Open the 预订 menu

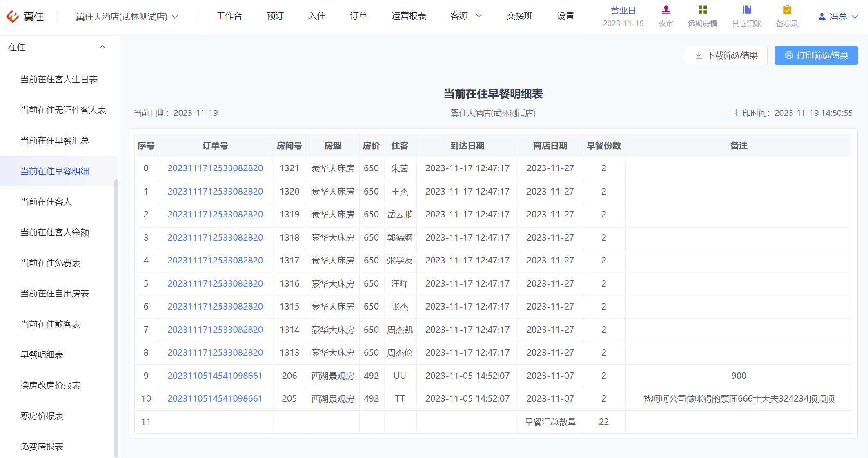pos(275,16)
